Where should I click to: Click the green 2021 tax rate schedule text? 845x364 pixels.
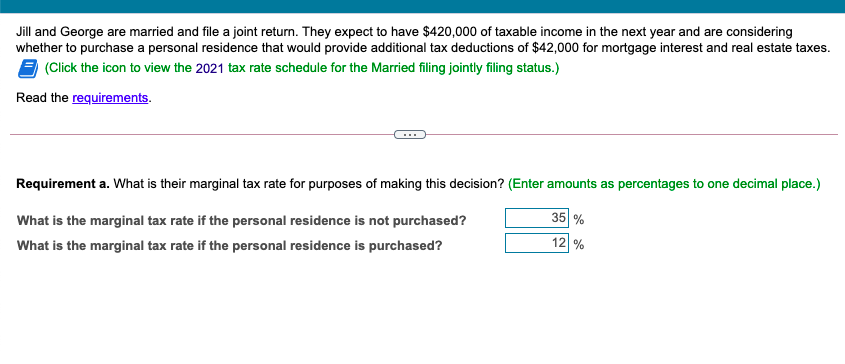tap(302, 68)
